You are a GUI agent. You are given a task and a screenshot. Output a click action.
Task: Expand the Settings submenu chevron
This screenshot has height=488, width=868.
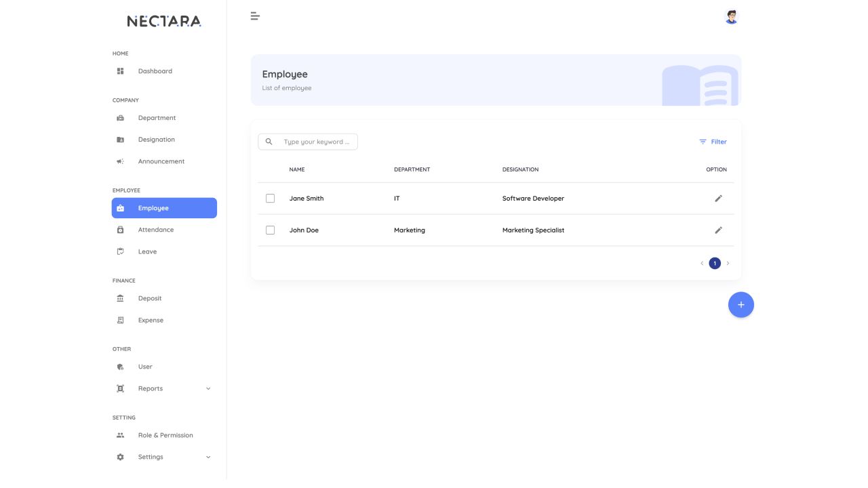208,457
